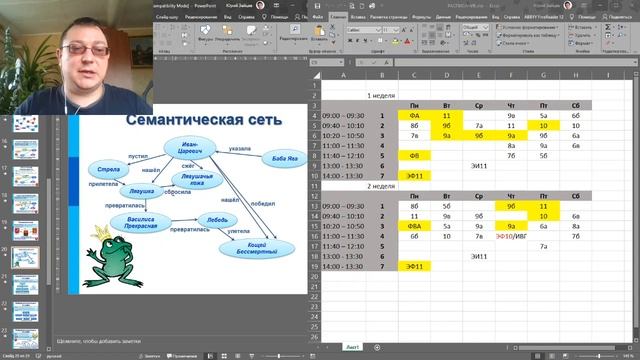
Task: Open the number format dropdown (Общий)
Action: (x=485, y=27)
